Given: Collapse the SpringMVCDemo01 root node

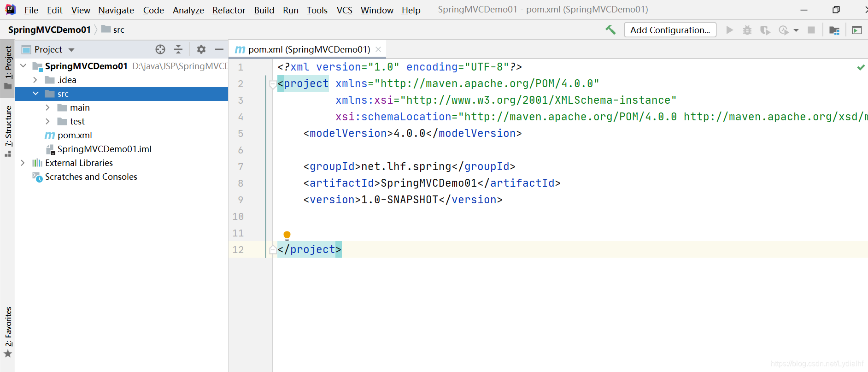Looking at the screenshot, I should pyautogui.click(x=23, y=66).
